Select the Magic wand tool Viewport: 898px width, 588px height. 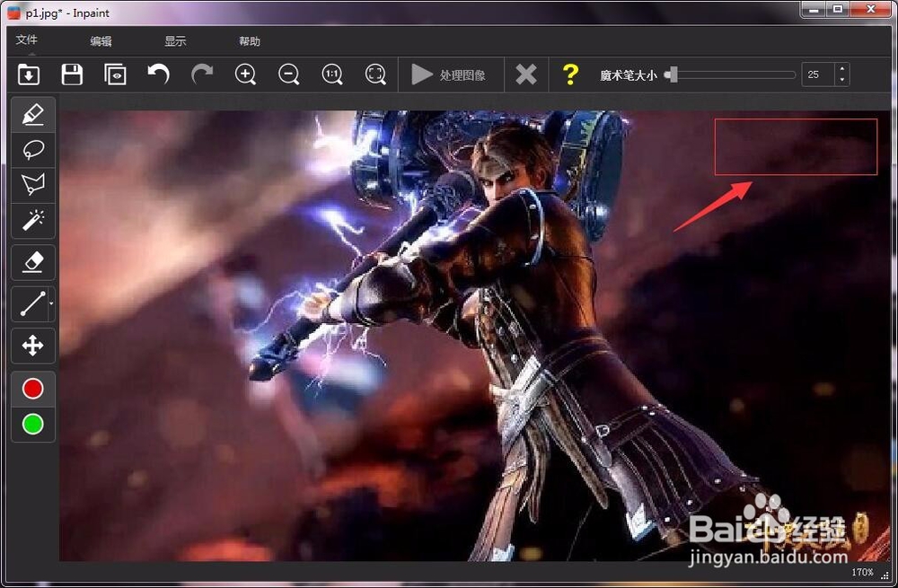coord(33,221)
